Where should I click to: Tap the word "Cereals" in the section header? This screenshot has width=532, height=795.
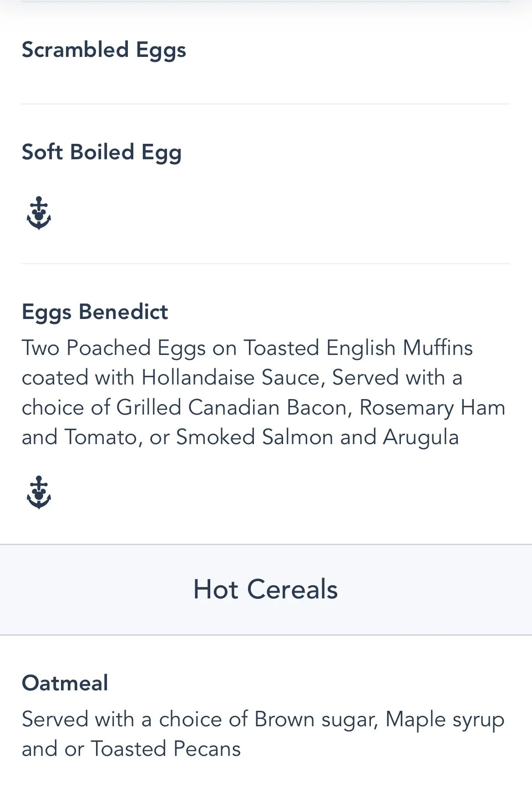point(292,589)
